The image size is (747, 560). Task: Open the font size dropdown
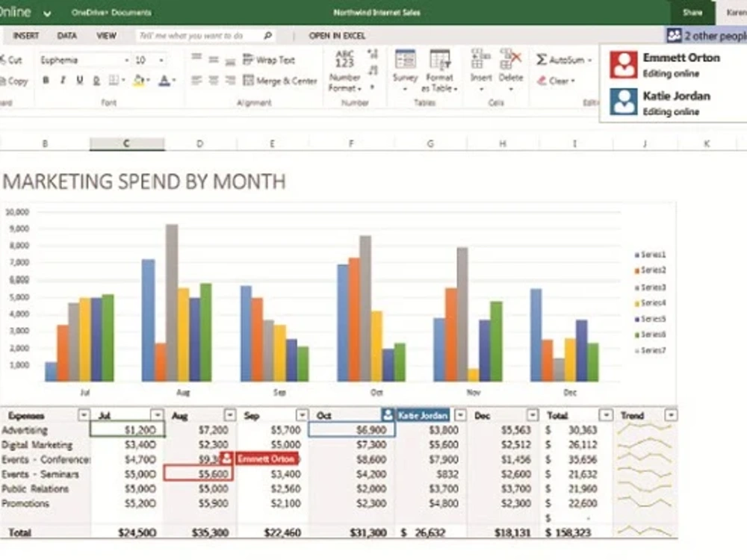161,60
